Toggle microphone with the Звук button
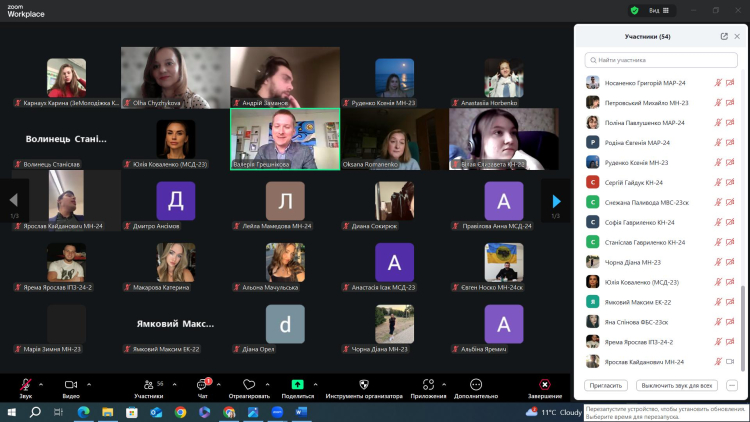750x422 pixels. pyautogui.click(x=25, y=385)
